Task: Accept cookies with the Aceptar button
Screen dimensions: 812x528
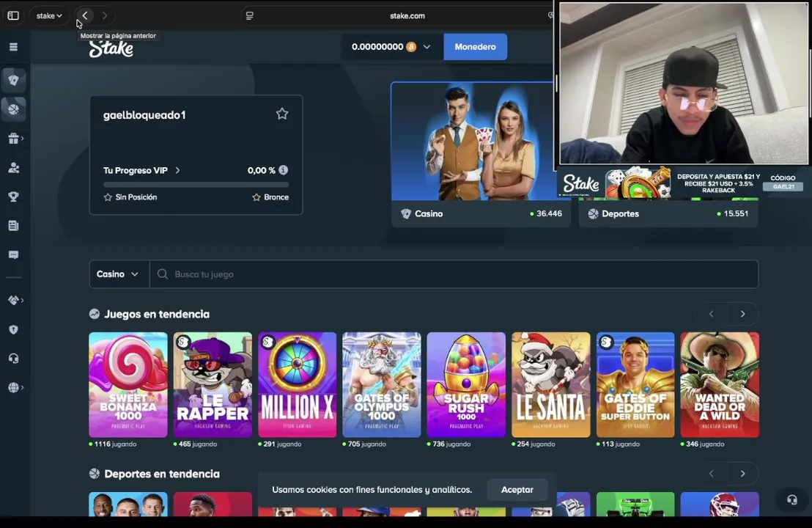Action: pos(517,490)
